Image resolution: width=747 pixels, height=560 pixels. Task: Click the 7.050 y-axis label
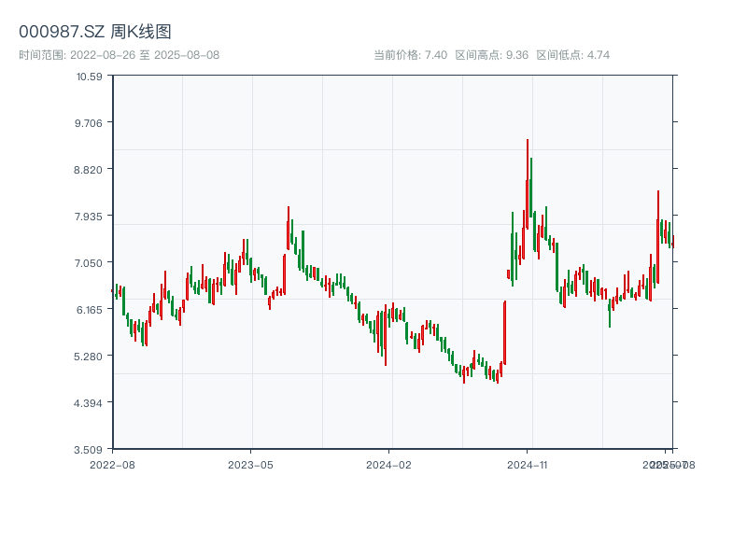[x=88, y=263]
